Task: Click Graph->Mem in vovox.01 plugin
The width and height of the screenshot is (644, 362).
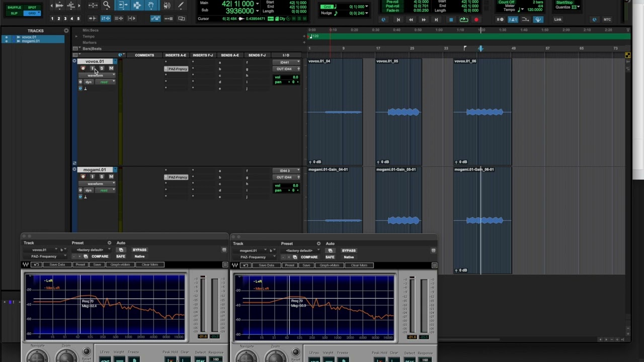Action: coord(120,264)
